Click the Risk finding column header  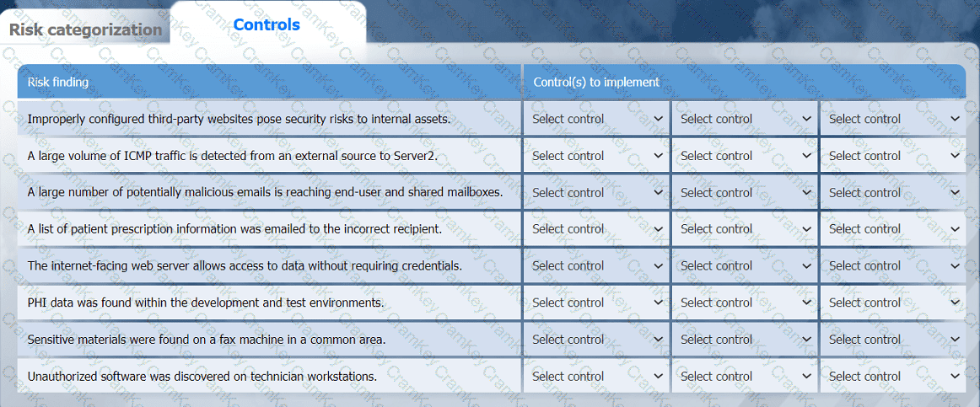pos(58,82)
